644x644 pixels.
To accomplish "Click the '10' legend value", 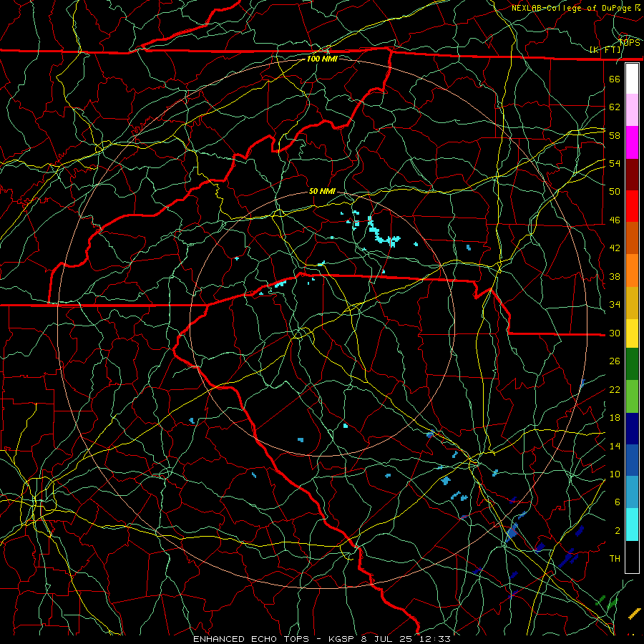I will point(615,474).
